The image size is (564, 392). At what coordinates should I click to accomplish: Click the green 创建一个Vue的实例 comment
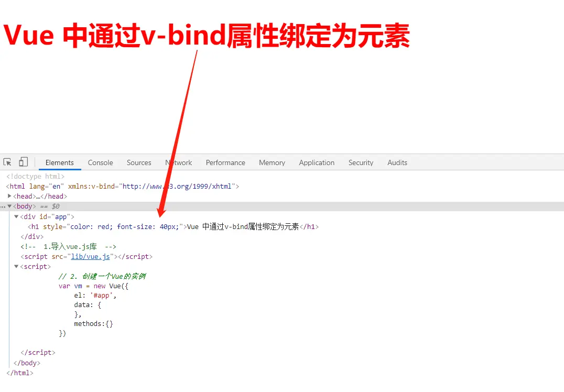click(102, 276)
